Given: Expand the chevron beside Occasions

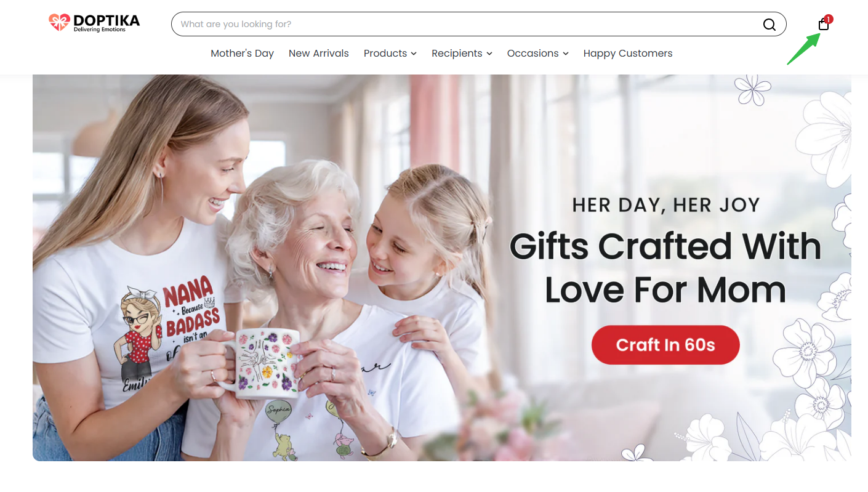Looking at the screenshot, I should coord(566,54).
